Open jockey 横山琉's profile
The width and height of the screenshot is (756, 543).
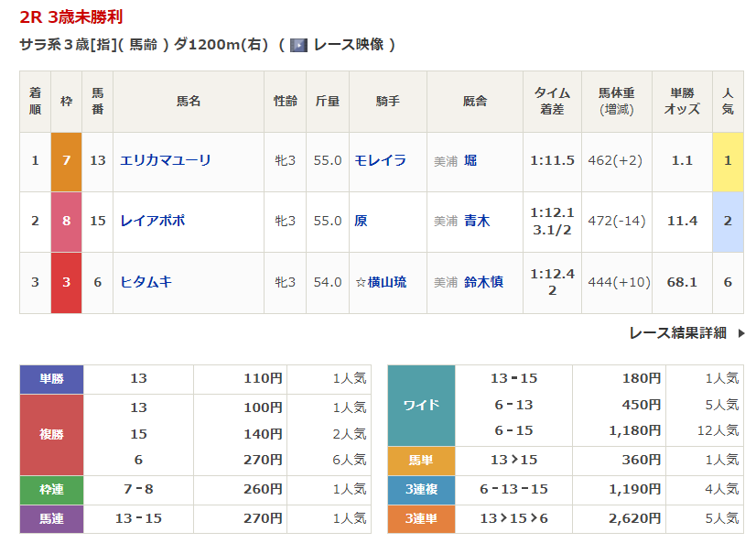click(x=385, y=282)
